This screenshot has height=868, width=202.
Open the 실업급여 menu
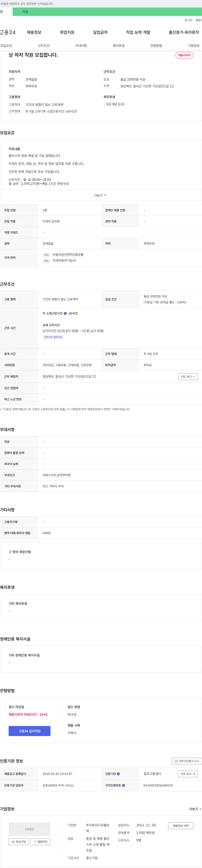click(x=100, y=32)
